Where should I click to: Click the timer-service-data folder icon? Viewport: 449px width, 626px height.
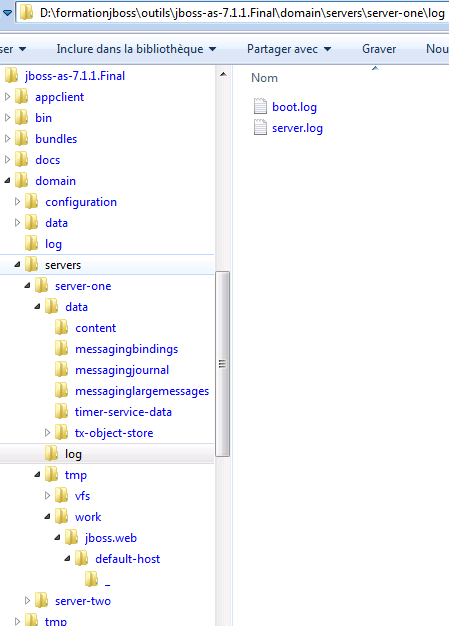(x=61, y=412)
